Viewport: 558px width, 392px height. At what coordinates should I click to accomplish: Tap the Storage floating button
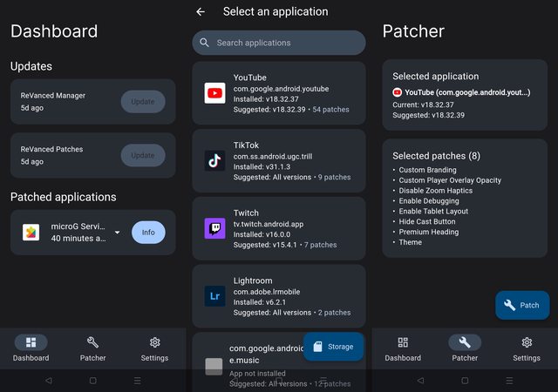tap(332, 346)
